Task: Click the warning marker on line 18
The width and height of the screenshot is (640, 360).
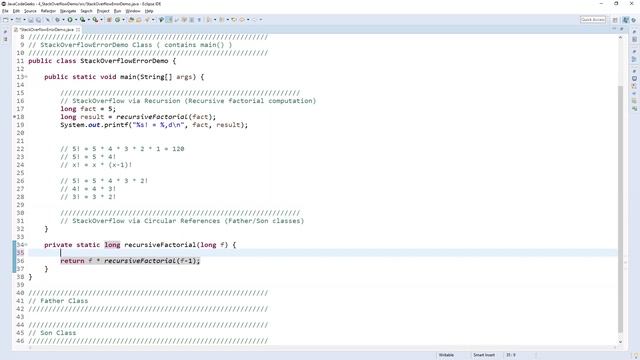Action: (15, 117)
